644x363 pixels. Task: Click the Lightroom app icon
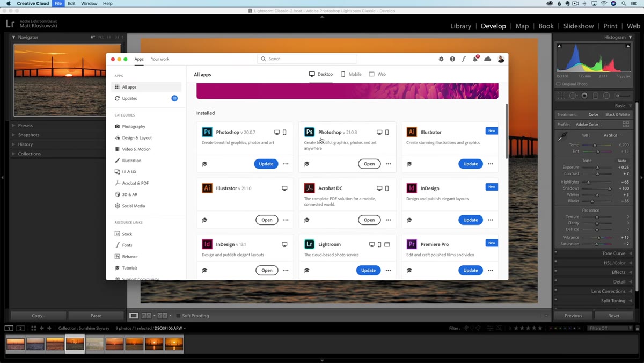[x=309, y=244]
